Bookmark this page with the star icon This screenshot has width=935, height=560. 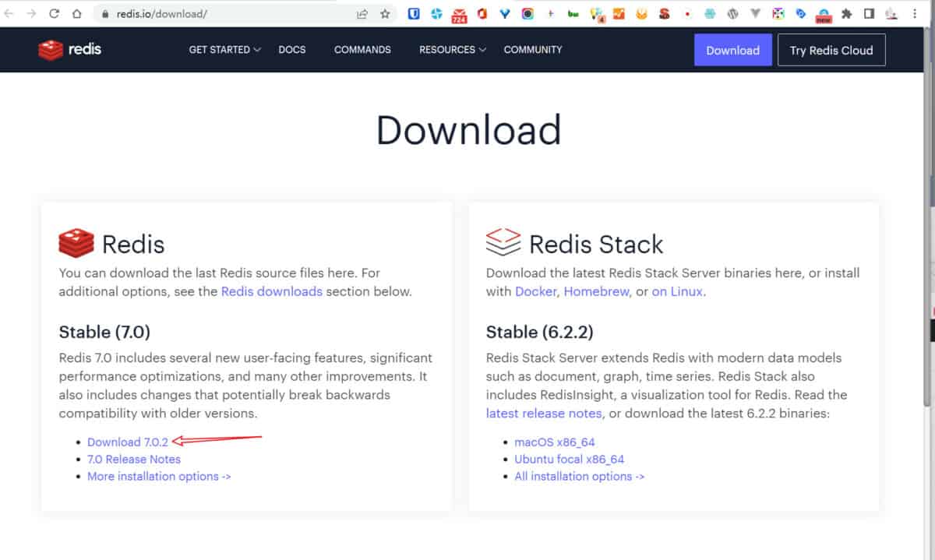[385, 14]
